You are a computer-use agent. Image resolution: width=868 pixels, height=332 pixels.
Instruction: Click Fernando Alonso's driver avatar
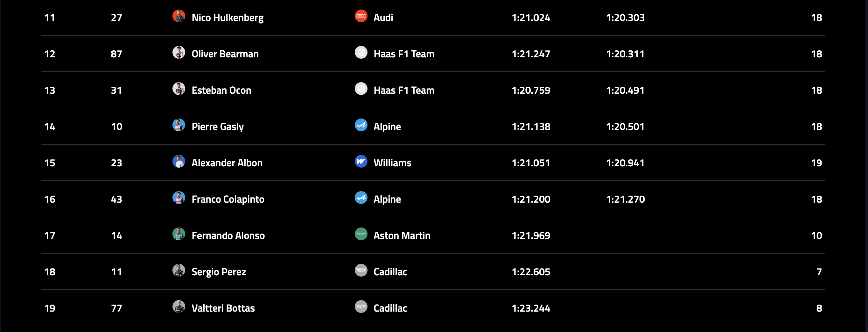point(178,234)
